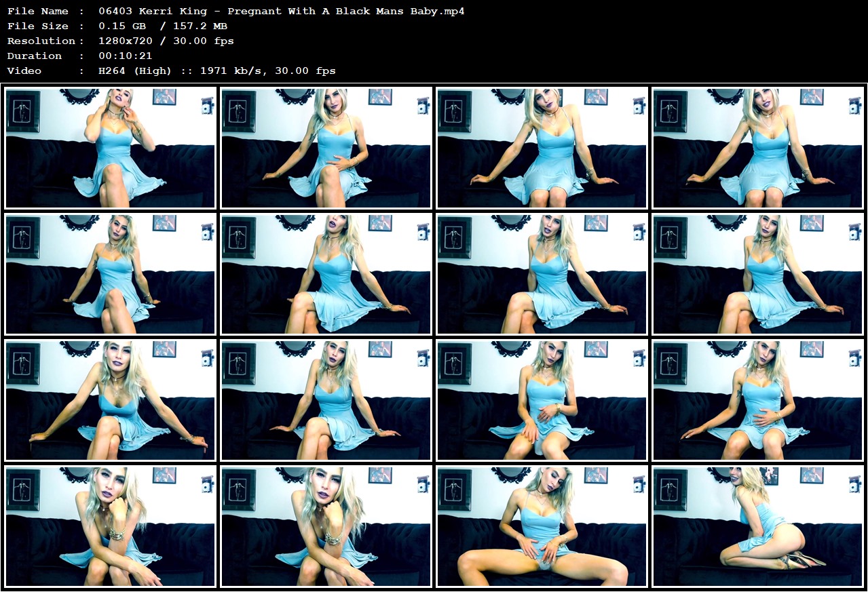The width and height of the screenshot is (868, 592).
Task: Open the first thumbnail in the second row
Action: (111, 274)
